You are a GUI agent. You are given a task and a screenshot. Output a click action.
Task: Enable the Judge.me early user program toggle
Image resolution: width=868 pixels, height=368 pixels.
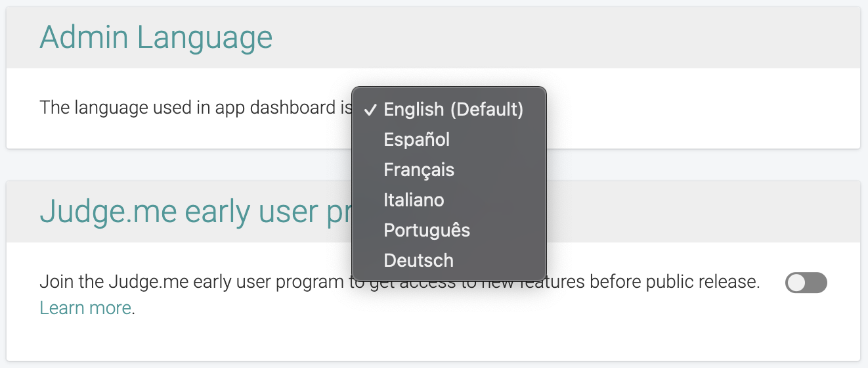[806, 283]
